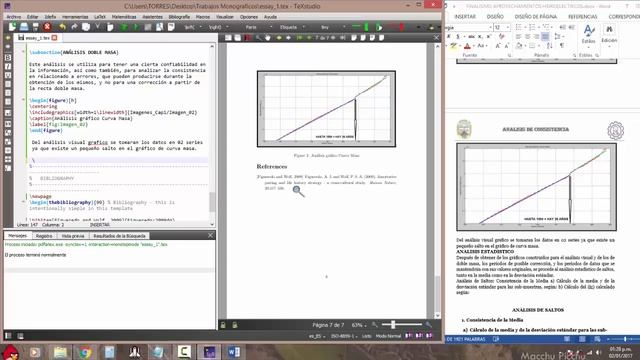Open File Explorer from the taskbar
The height and width of the screenshot is (360, 640).
pyautogui.click(x=60, y=351)
